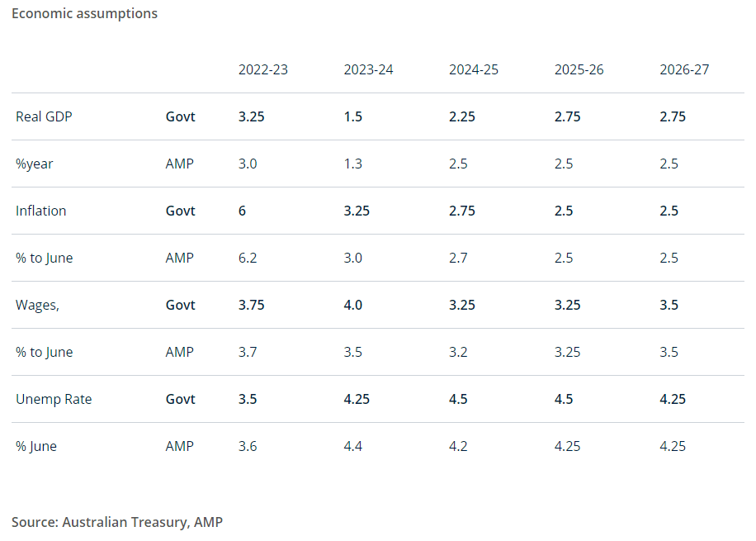Select the "Inflation" row label
This screenshot has height=541, width=756.
pyautogui.click(x=40, y=211)
